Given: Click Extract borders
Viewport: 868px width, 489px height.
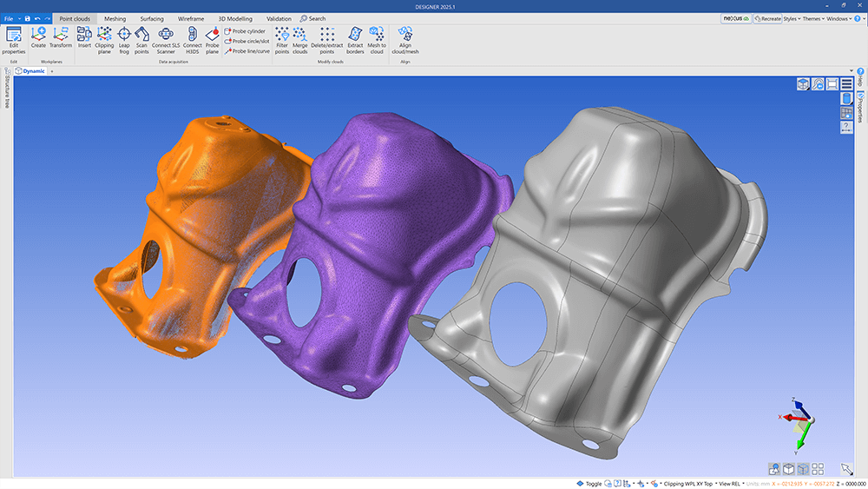Looking at the screenshot, I should tap(355, 41).
